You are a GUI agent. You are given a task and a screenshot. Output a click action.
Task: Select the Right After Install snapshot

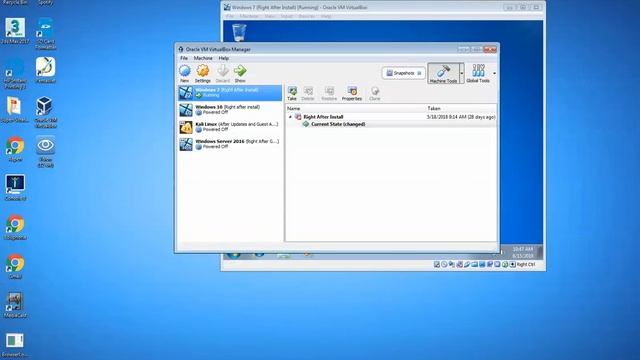click(x=323, y=117)
